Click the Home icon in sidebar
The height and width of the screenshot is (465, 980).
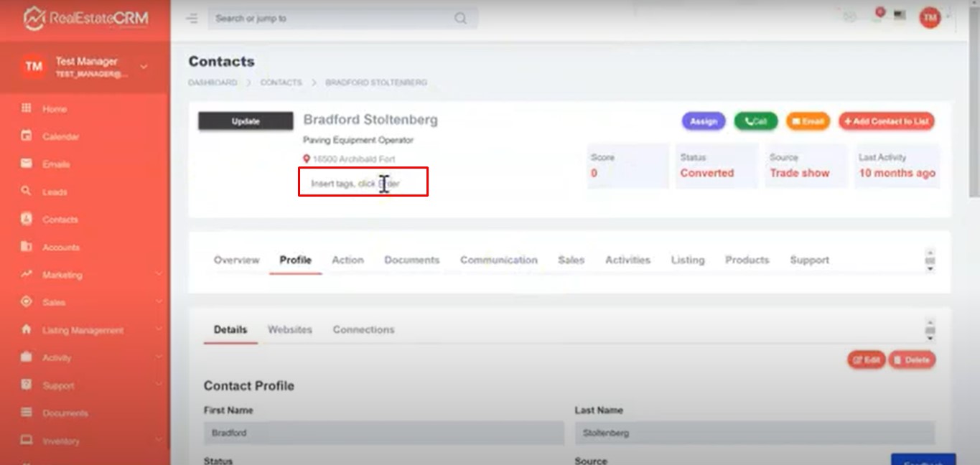(27, 108)
